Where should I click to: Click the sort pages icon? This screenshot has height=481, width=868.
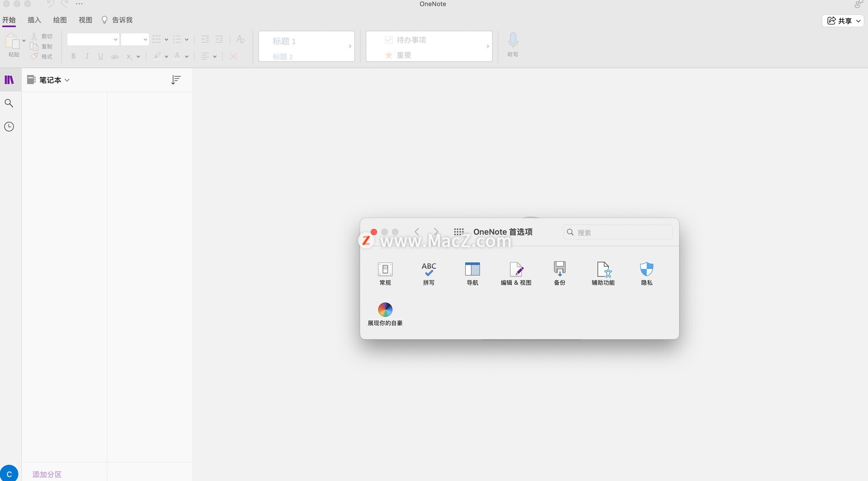click(x=176, y=80)
